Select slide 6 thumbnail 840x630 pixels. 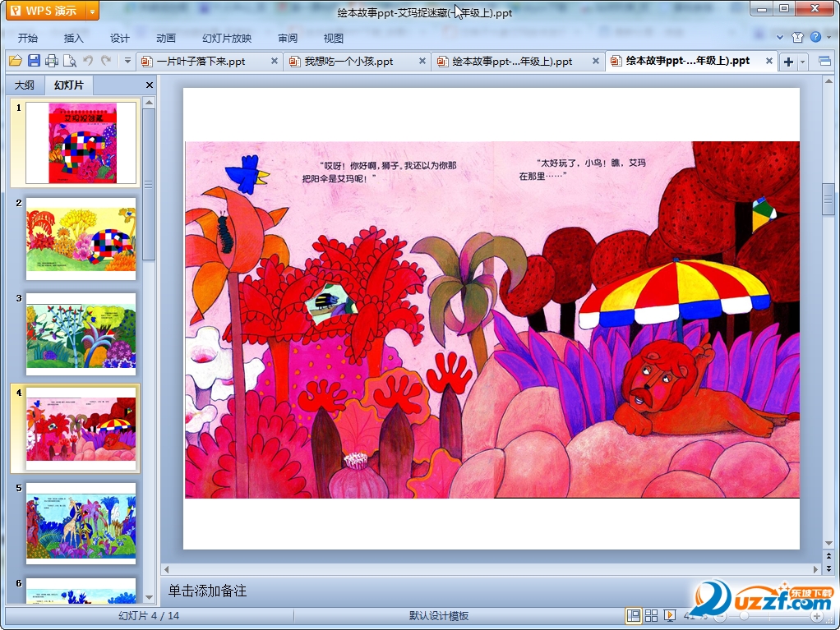[x=81, y=591]
